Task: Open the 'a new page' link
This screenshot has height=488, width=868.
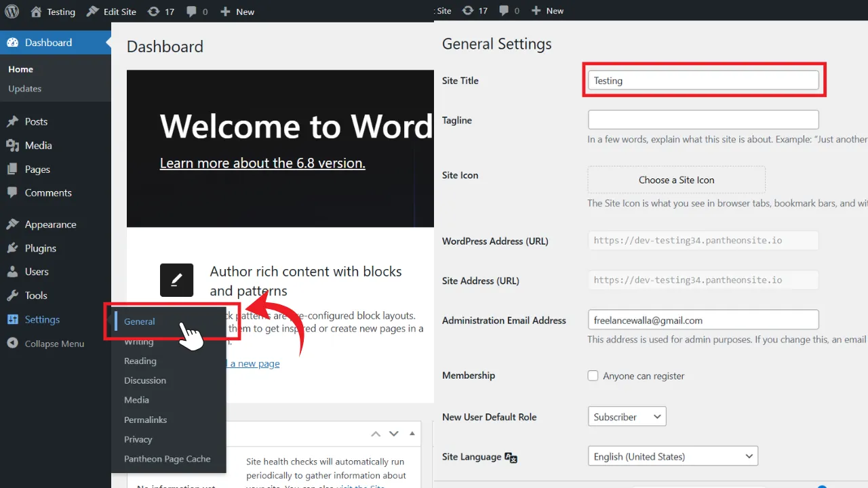Action: tap(254, 363)
